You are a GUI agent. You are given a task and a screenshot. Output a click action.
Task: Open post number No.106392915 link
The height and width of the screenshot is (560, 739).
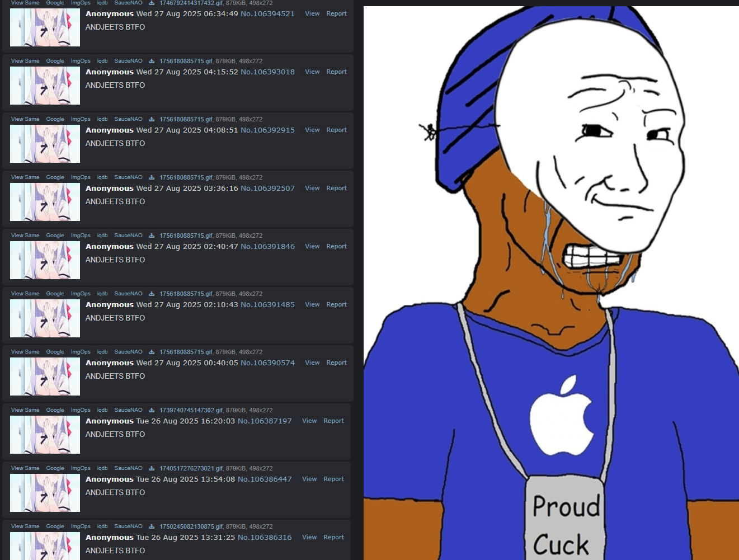267,130
